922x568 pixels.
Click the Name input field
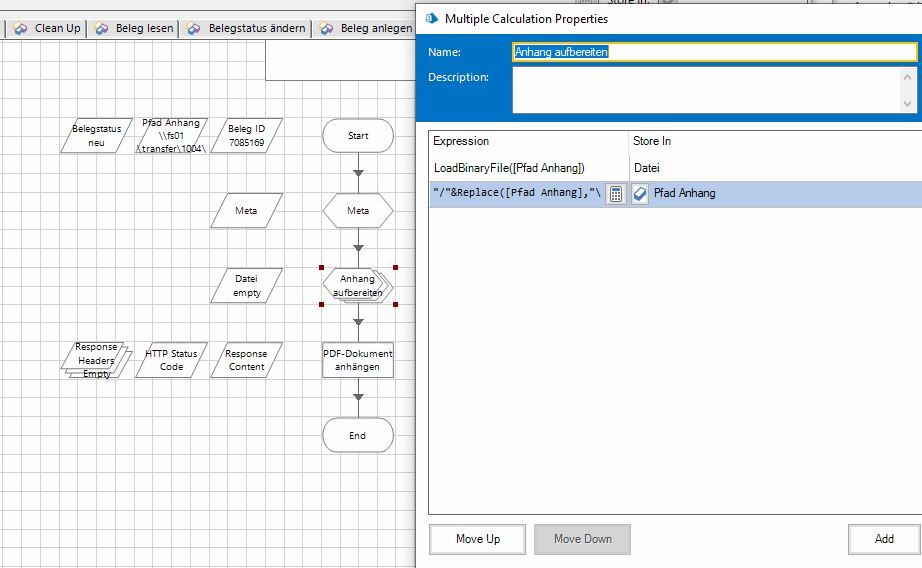click(713, 52)
